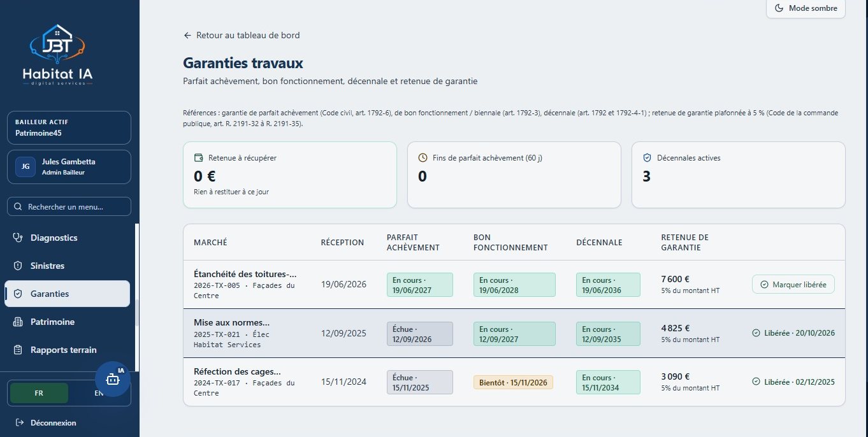Open the Bailleur actif Patrimoine45 selector
Image resolution: width=868 pixels, height=437 pixels.
69,128
